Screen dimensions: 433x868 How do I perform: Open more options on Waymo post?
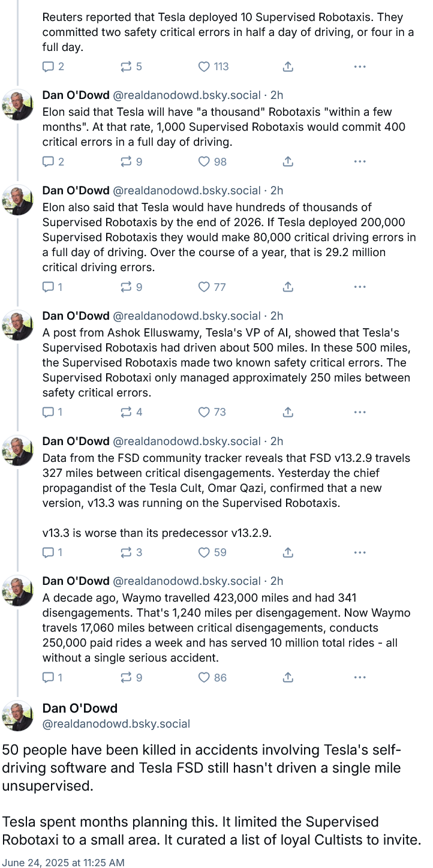(360, 678)
